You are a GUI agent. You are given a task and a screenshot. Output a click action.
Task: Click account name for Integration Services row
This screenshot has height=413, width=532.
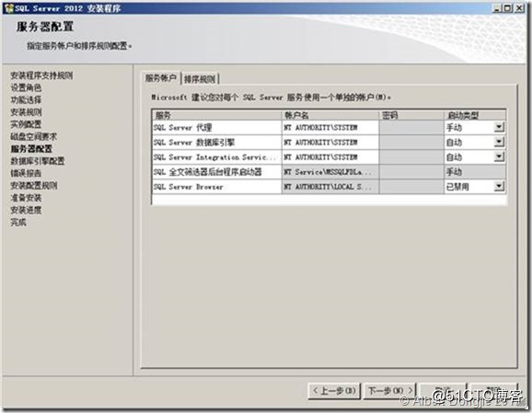tap(330, 157)
